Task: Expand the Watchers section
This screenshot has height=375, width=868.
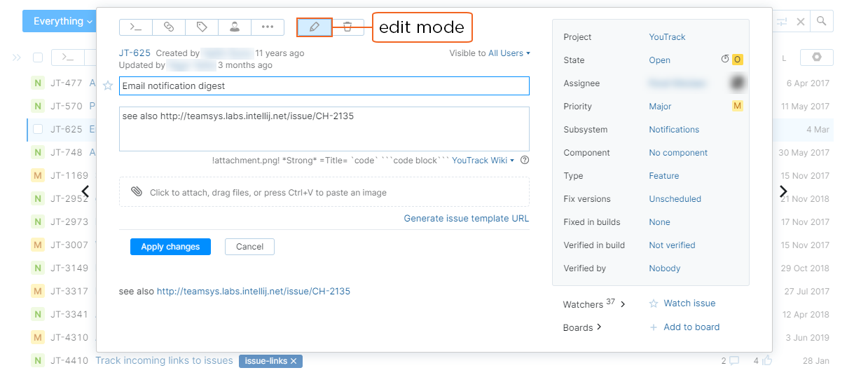Action: pyautogui.click(x=594, y=304)
